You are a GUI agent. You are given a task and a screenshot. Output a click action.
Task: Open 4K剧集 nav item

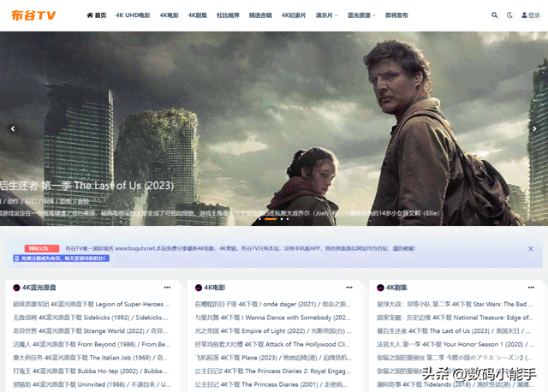click(x=198, y=15)
